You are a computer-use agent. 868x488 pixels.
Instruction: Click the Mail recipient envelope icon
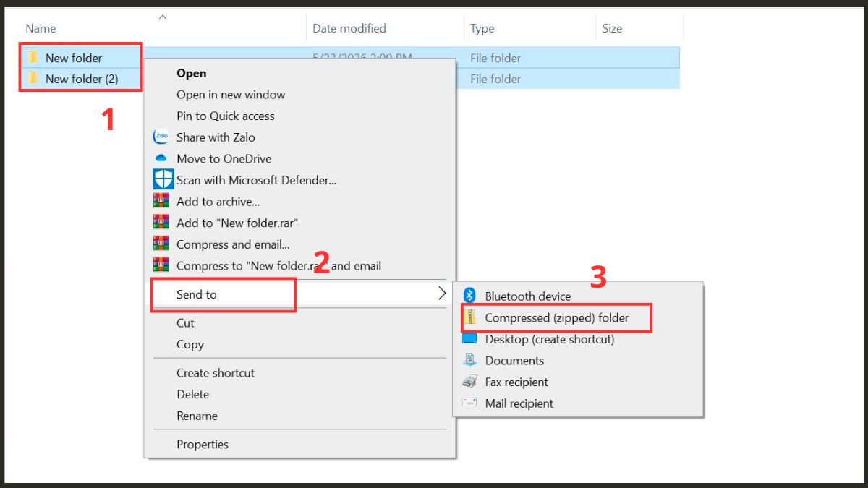click(470, 403)
